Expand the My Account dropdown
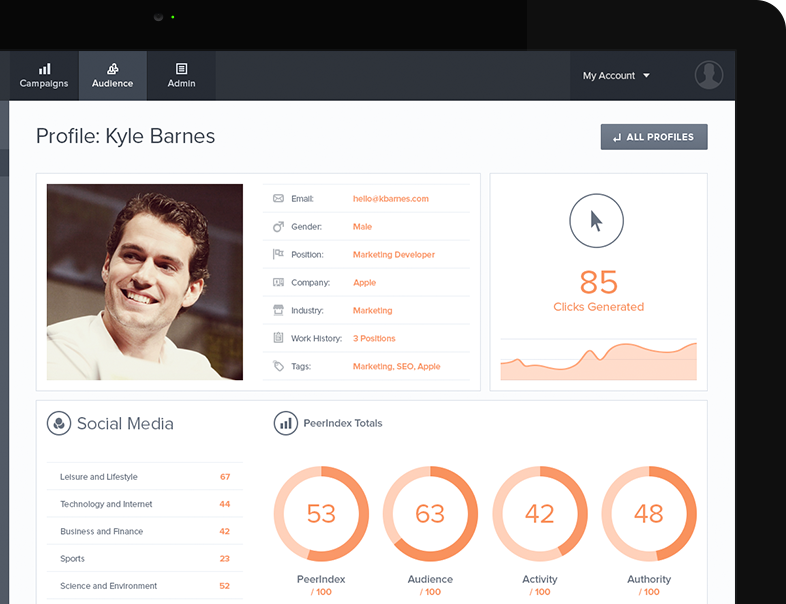786x604 pixels. (x=616, y=76)
